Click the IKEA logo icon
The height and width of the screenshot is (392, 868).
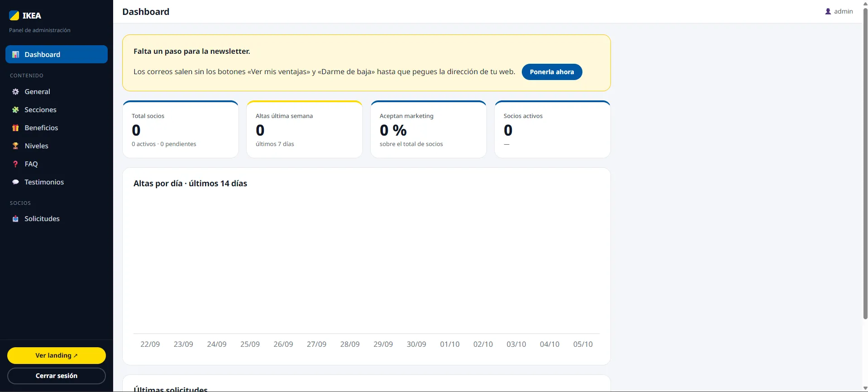[x=14, y=15]
